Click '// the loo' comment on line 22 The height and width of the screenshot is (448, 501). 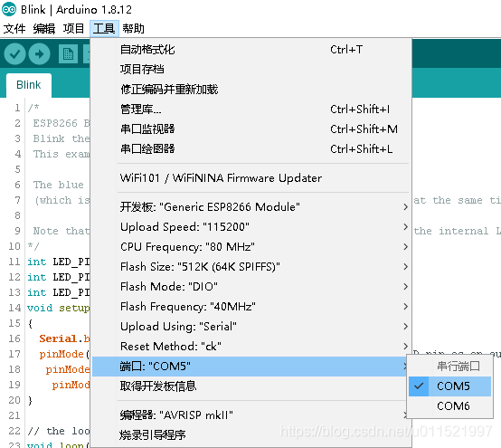59,431
